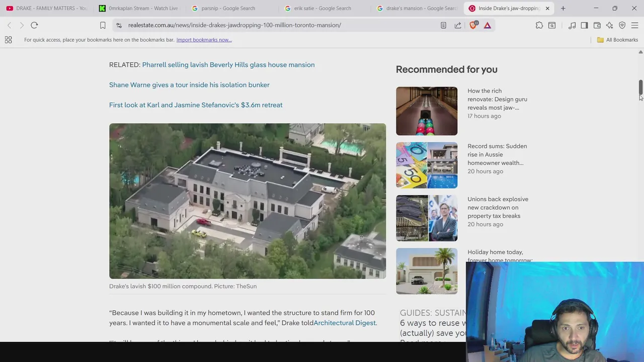This screenshot has height=362, width=644.
Task: Open reader mode icon in address bar
Action: pyautogui.click(x=443, y=25)
